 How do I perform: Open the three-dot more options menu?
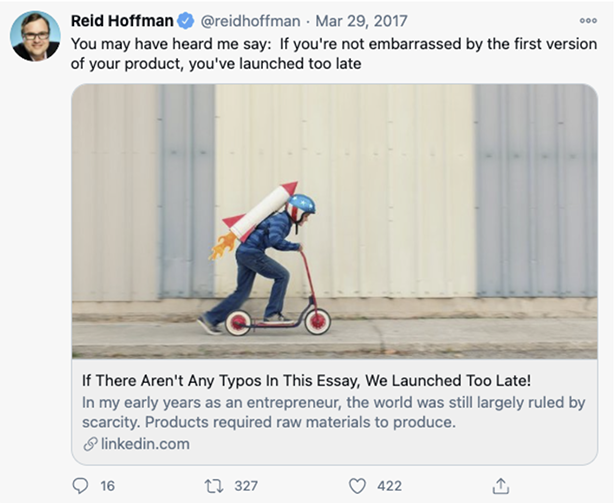(587, 20)
